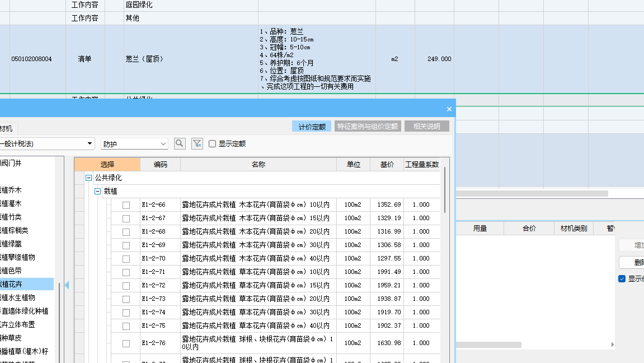This screenshot has height=363, width=644.
Task: Switch to the 相关说明 tab
Action: (x=426, y=127)
